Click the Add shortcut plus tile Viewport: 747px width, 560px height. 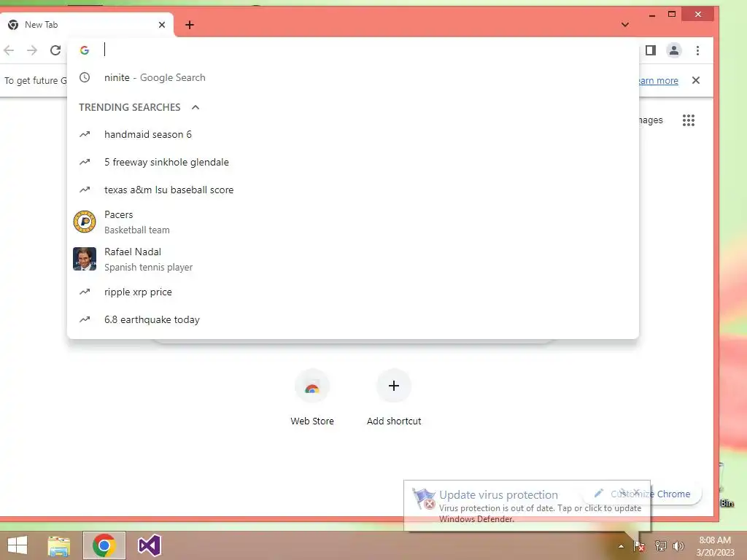point(394,397)
